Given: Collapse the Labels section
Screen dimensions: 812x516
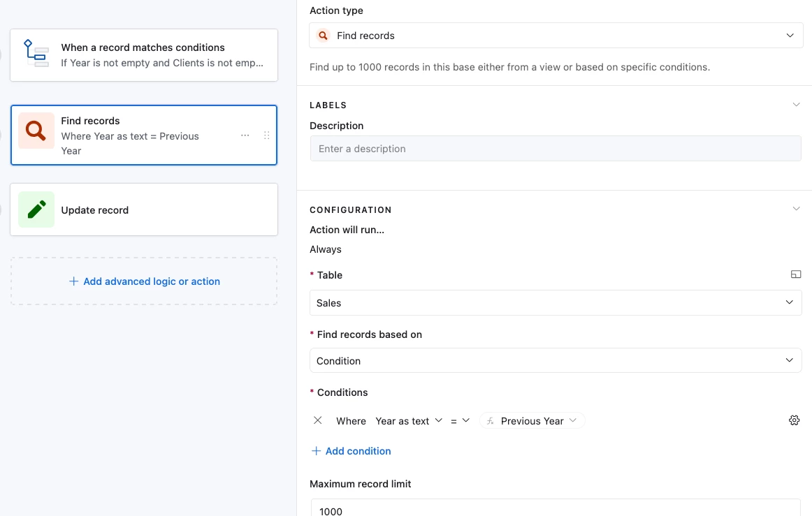Looking at the screenshot, I should pyautogui.click(x=796, y=105).
